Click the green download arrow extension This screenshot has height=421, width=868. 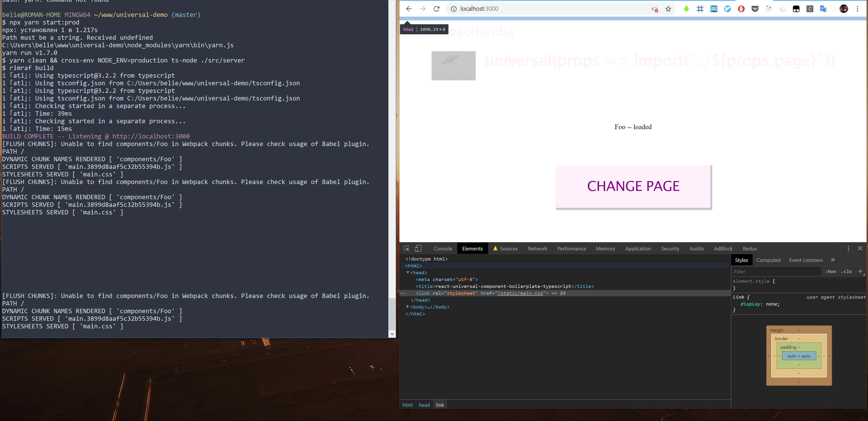click(686, 9)
